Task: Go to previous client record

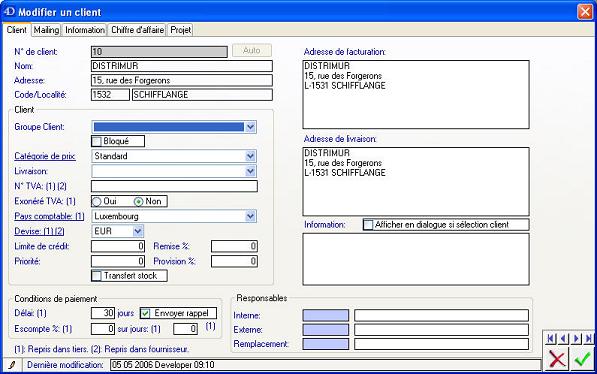Action: (x=564, y=338)
